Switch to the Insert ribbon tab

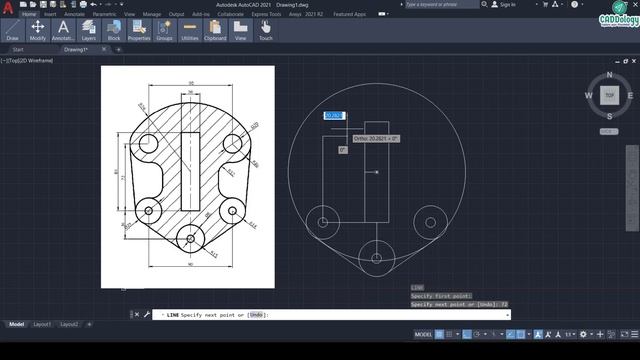click(x=50, y=14)
